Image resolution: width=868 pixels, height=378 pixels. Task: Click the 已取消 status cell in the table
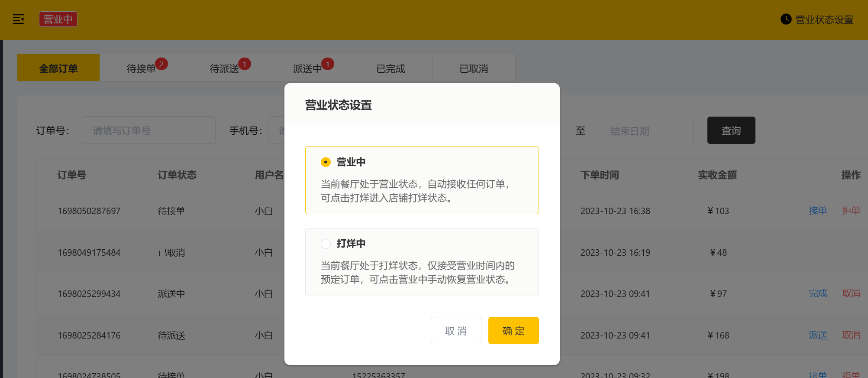pyautogui.click(x=171, y=253)
